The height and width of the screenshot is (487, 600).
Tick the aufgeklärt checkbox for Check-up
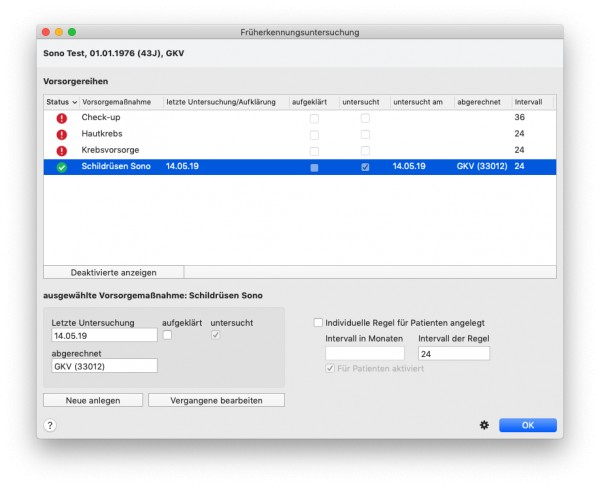(x=314, y=119)
